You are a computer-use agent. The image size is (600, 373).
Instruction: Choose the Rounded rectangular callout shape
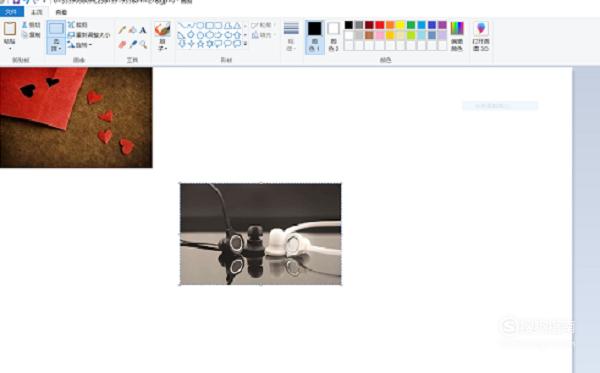(218, 44)
